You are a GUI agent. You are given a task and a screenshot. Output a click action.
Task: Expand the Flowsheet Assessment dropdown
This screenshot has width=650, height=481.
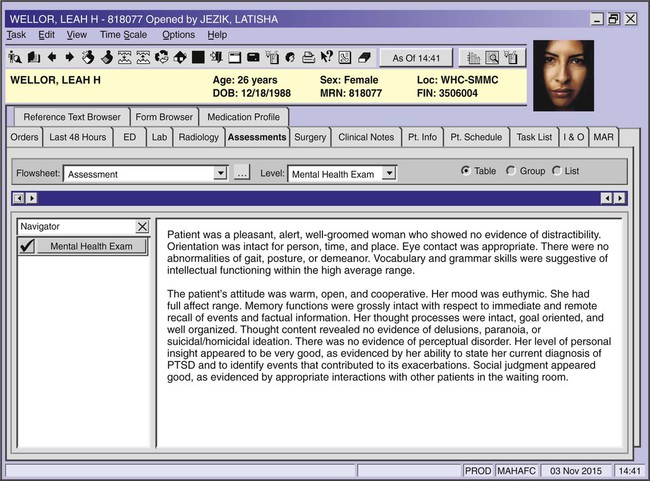[x=221, y=174]
